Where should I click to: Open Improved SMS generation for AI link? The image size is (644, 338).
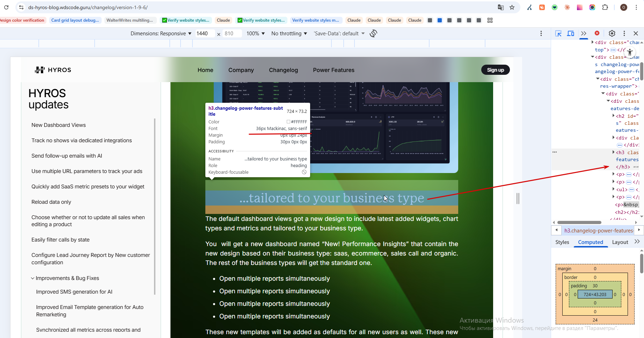[74, 292]
